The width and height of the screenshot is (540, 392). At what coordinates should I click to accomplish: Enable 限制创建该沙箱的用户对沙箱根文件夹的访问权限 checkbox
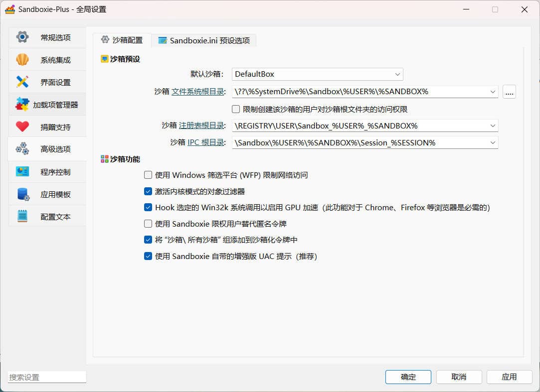(x=236, y=109)
